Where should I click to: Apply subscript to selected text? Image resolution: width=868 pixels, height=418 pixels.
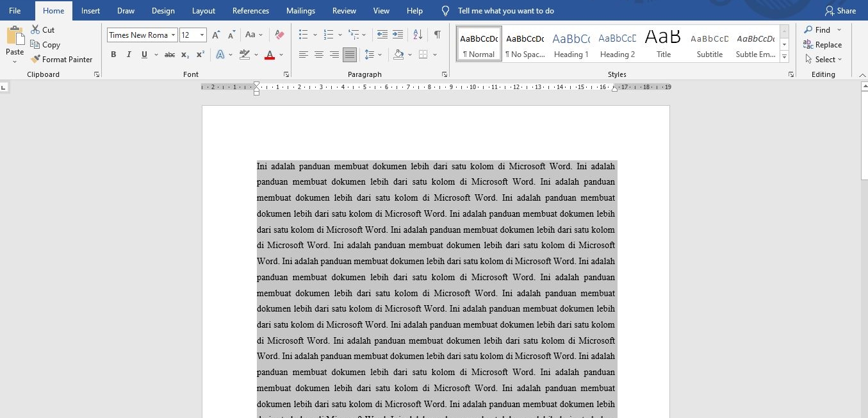184,54
